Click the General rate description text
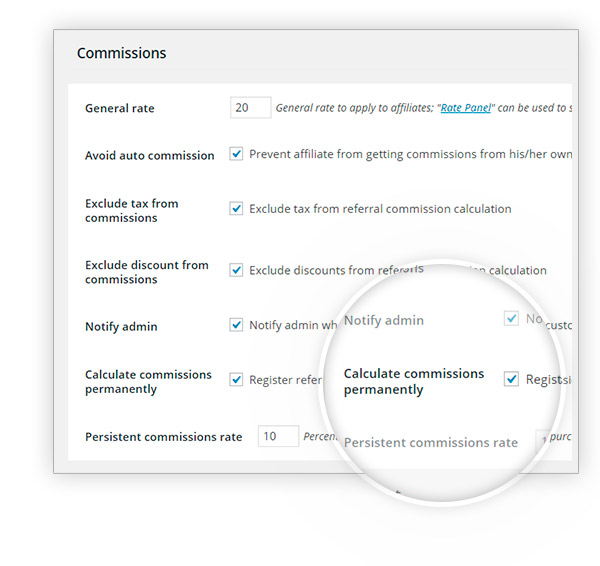 click(x=356, y=108)
